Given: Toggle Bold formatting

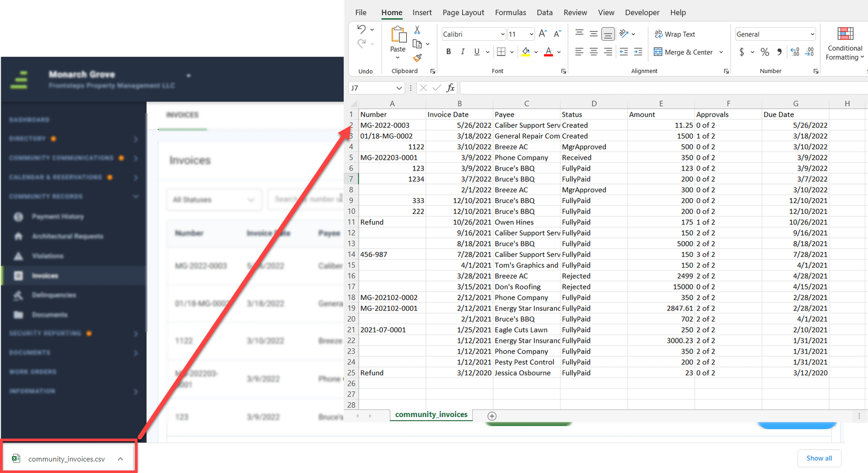Looking at the screenshot, I should [x=449, y=52].
